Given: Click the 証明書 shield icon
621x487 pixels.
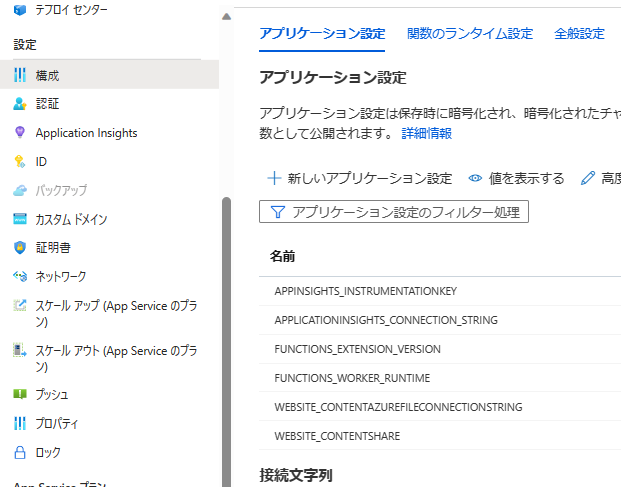Looking at the screenshot, I should point(20,248).
